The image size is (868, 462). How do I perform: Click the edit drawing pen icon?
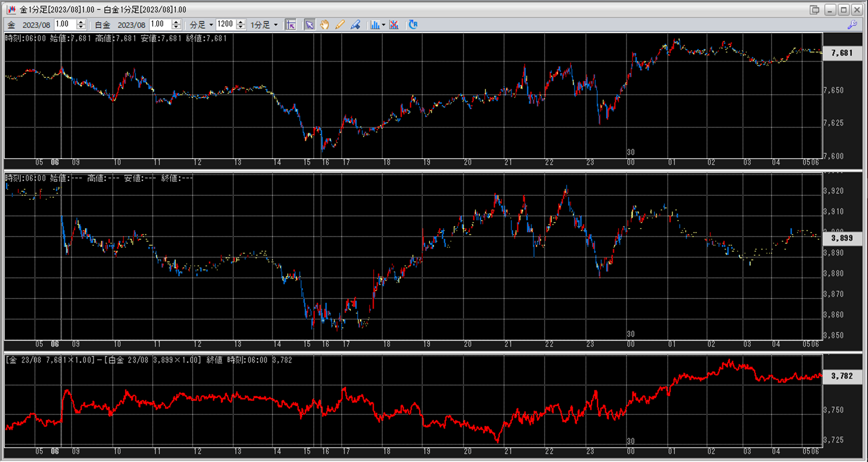[x=355, y=25]
